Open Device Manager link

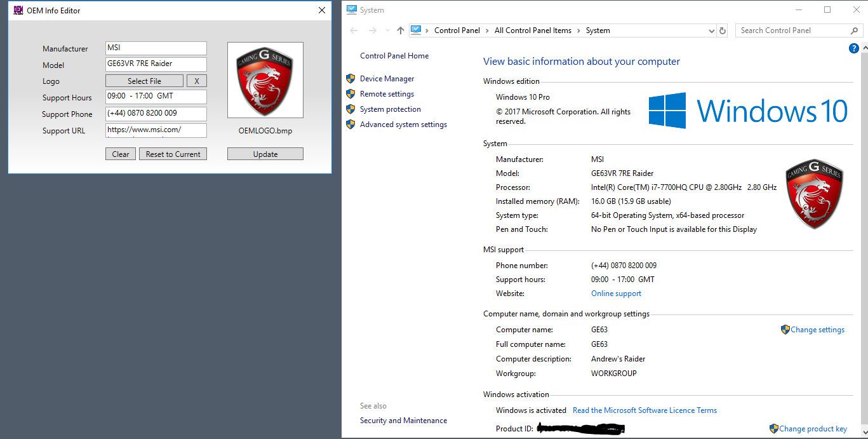[x=387, y=79]
